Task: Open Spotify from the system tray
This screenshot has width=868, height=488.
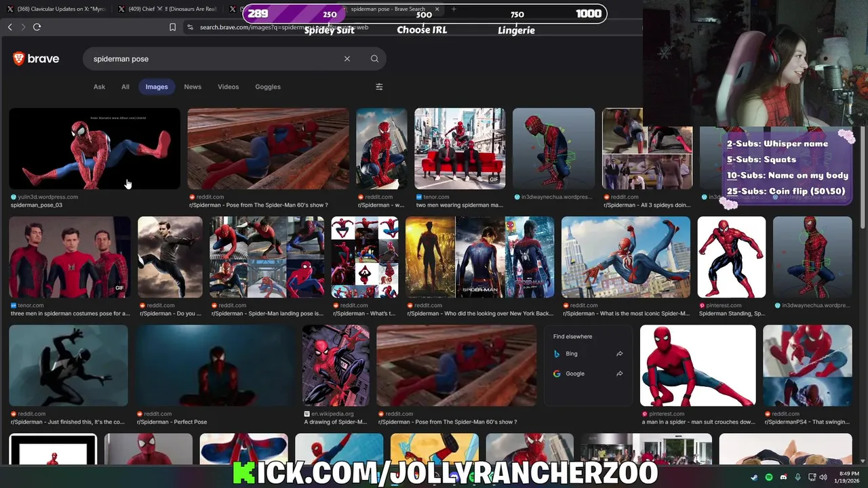Action: [769, 477]
